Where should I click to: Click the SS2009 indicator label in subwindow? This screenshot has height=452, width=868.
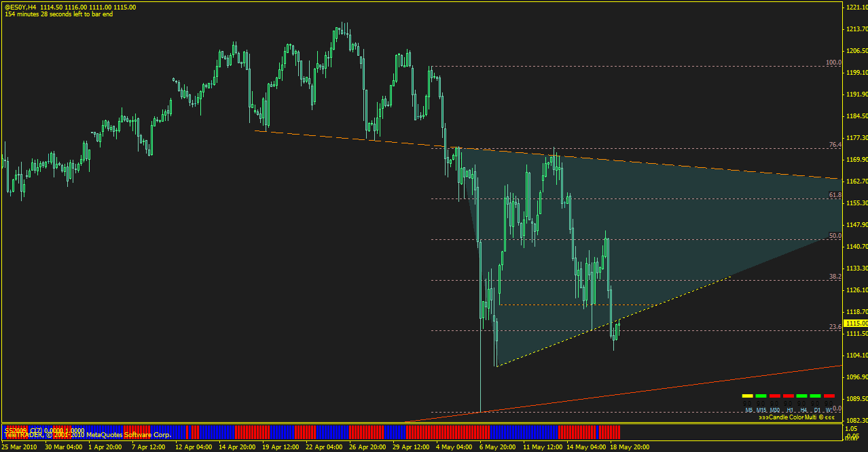pos(14,430)
